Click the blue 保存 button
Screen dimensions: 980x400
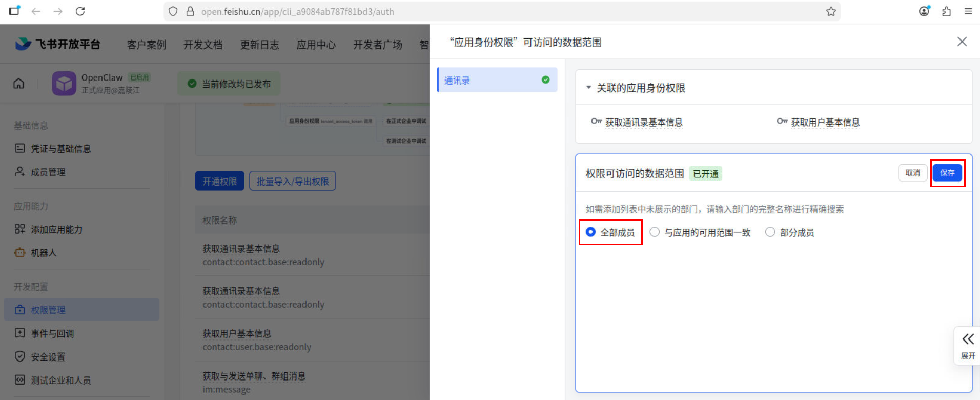coord(947,173)
